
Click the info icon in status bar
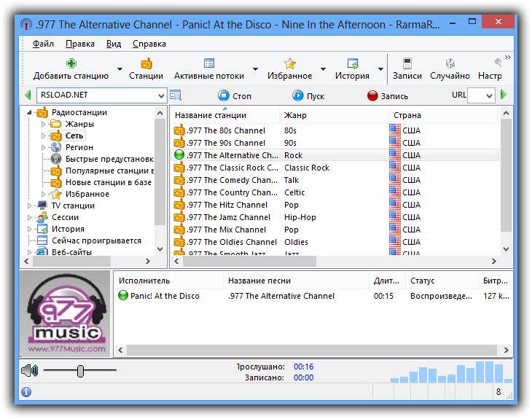[26, 392]
